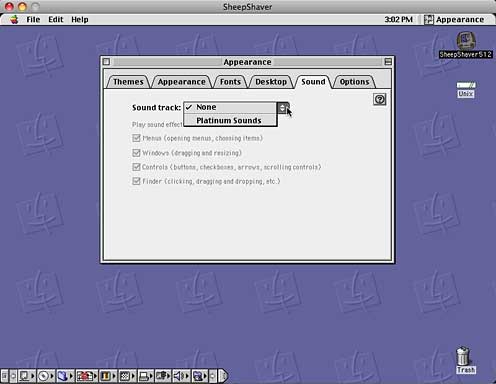496x384 pixels.
Task: Select the Unix desktop icon
Action: click(x=466, y=89)
